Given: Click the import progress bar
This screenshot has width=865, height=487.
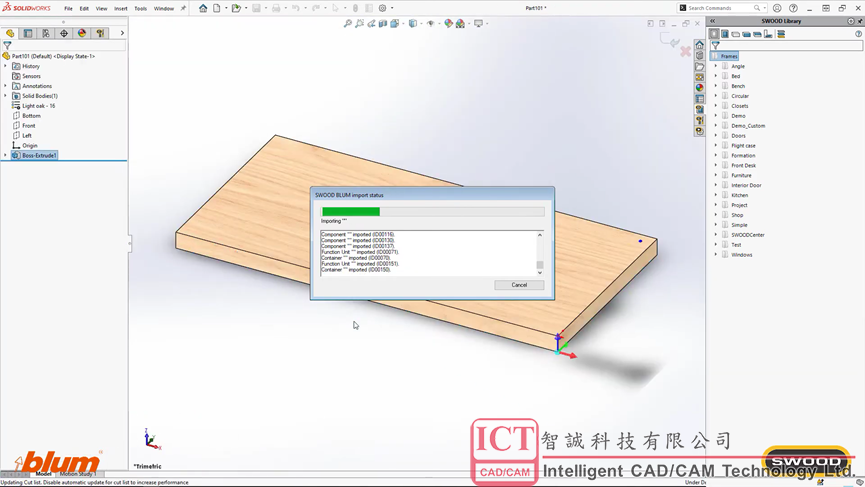Looking at the screenshot, I should (432, 212).
